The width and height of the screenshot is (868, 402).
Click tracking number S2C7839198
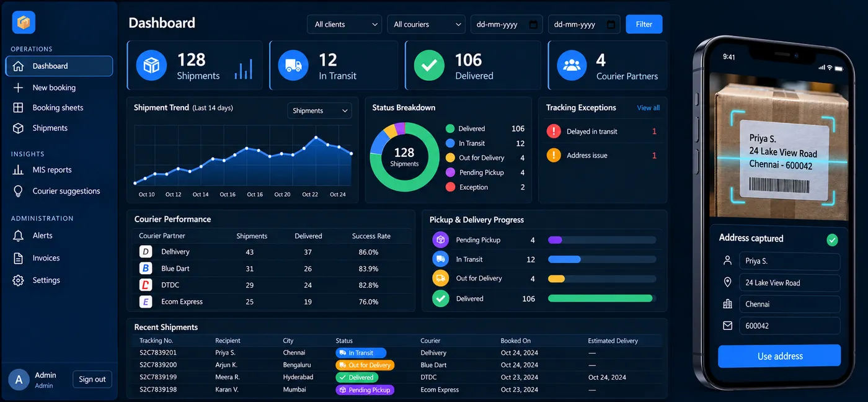click(158, 390)
